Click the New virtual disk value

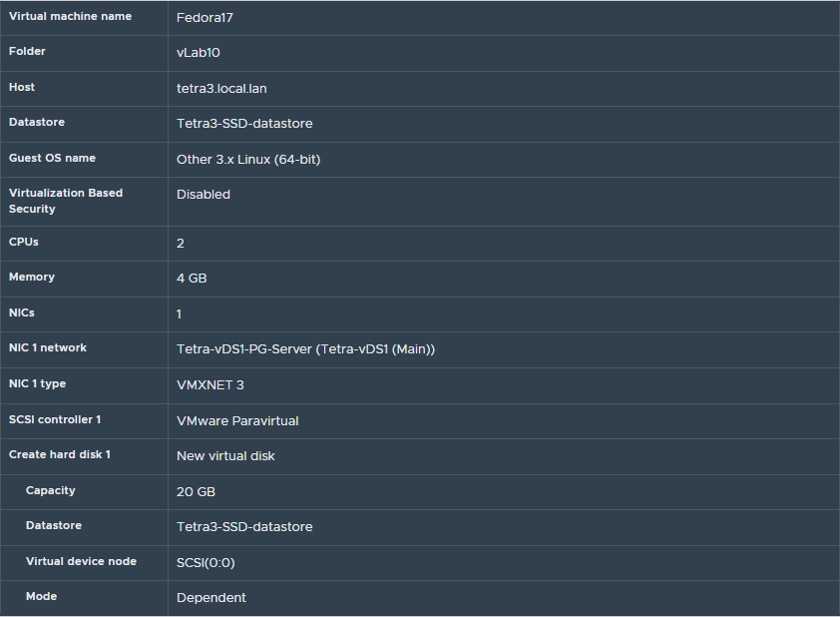point(225,456)
